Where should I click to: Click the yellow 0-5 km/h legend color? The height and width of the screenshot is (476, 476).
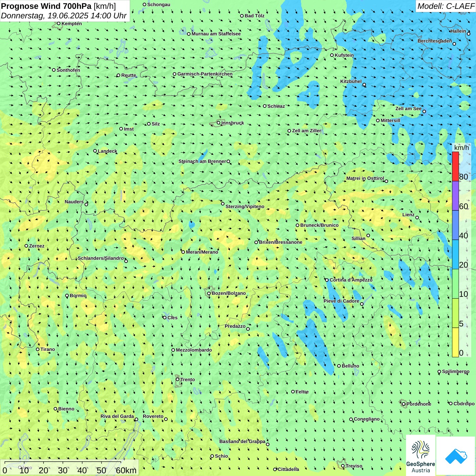(455, 342)
